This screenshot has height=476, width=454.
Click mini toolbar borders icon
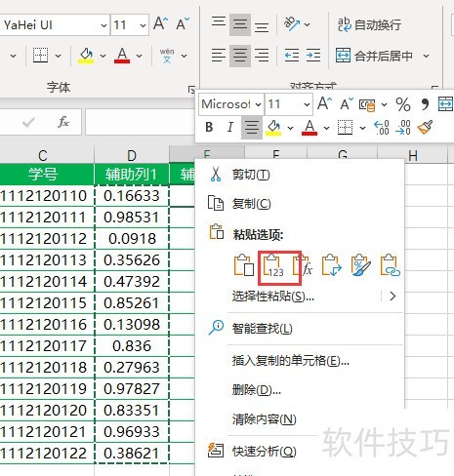[x=345, y=127]
